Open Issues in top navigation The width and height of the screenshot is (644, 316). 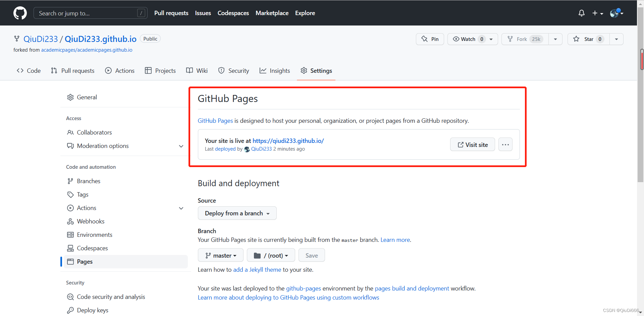(203, 13)
